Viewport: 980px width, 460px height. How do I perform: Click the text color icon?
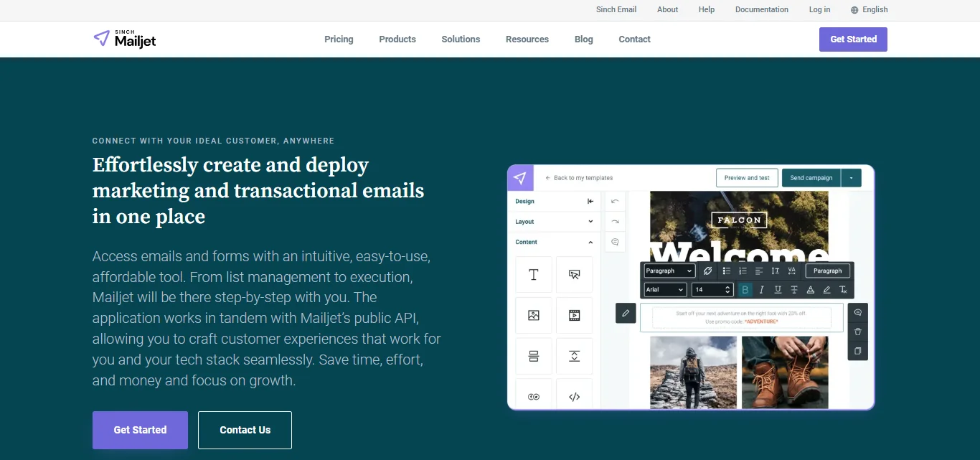click(811, 290)
